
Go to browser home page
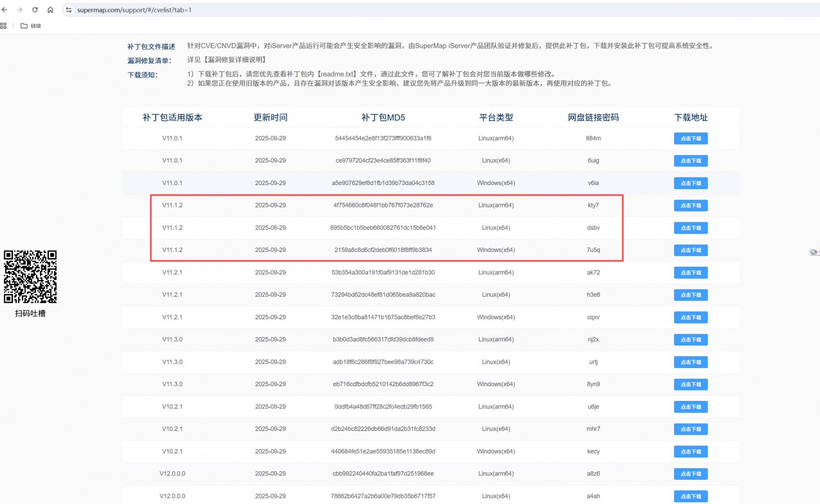click(x=50, y=9)
